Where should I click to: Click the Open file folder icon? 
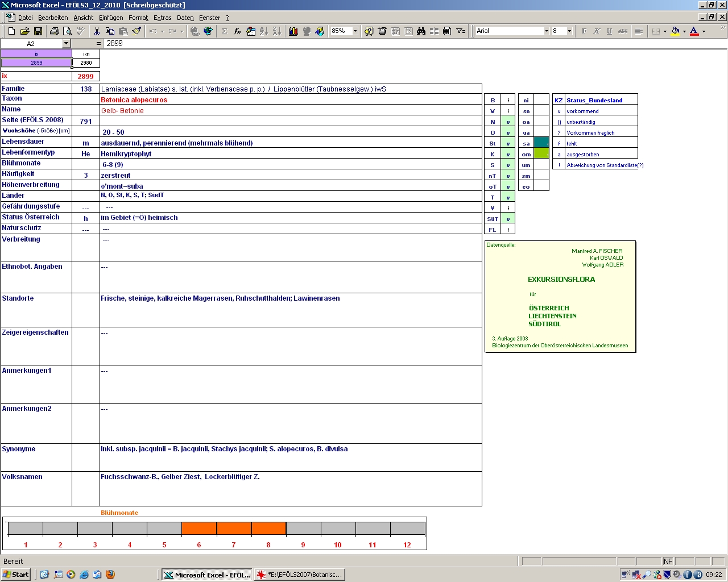coord(24,31)
